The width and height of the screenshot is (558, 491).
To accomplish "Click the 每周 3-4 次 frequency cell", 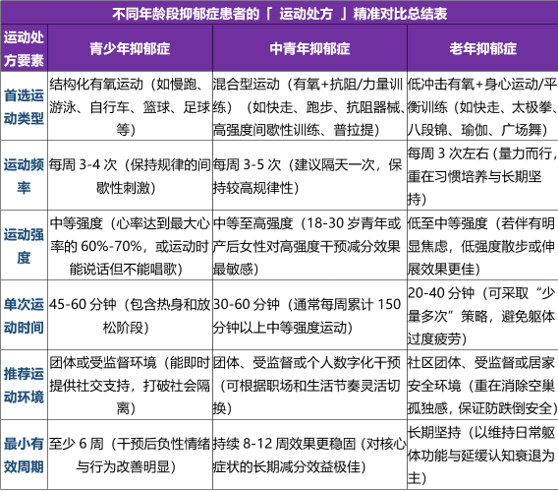I will (130, 176).
